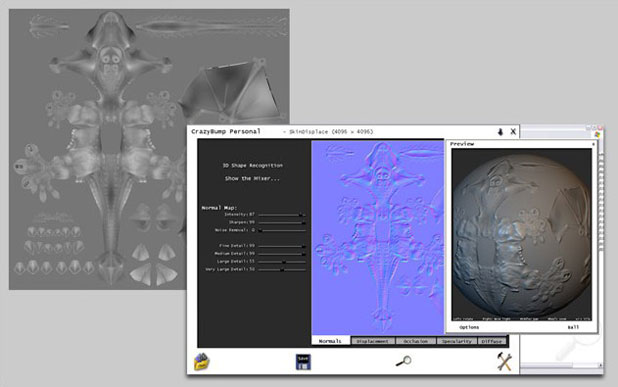Adjust the Medium Detail slider
The image size is (618, 387).
point(282,254)
